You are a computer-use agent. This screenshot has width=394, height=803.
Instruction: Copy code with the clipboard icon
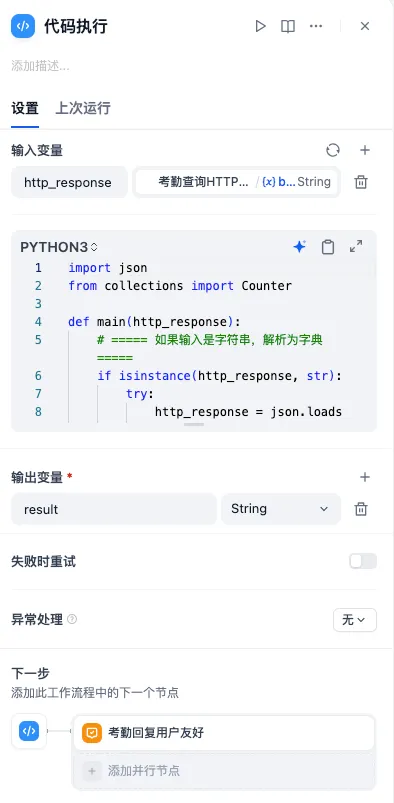(x=328, y=247)
